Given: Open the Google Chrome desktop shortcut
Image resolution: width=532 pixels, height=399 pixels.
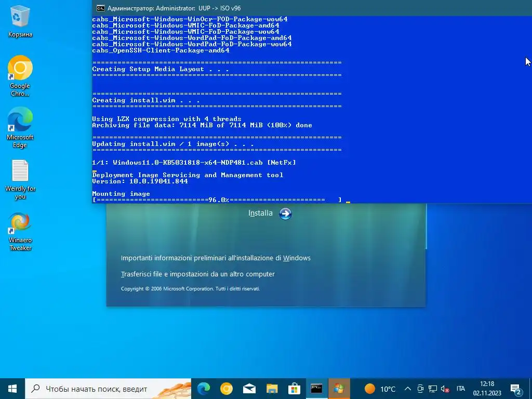Looking at the screenshot, I should tap(20, 76).
